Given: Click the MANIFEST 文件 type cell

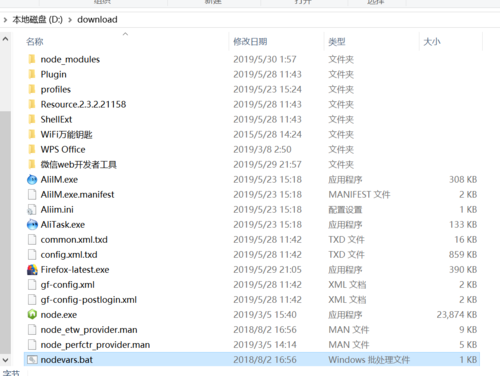Looking at the screenshot, I should pos(359,194).
